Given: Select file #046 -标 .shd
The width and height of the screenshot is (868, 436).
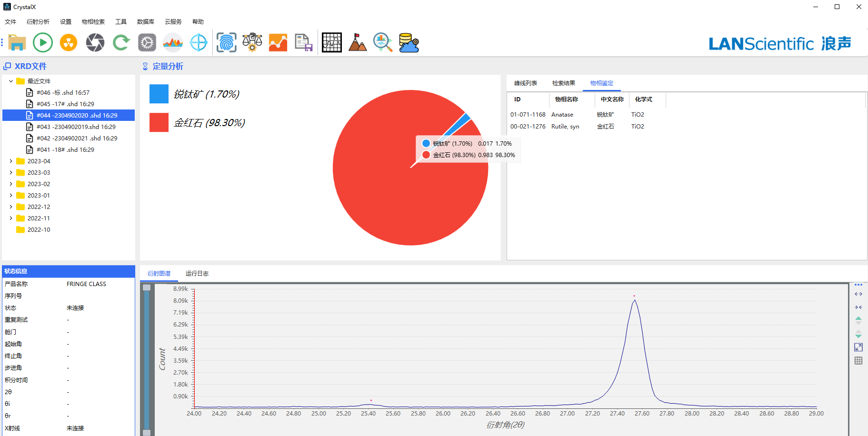Looking at the screenshot, I should point(63,93).
